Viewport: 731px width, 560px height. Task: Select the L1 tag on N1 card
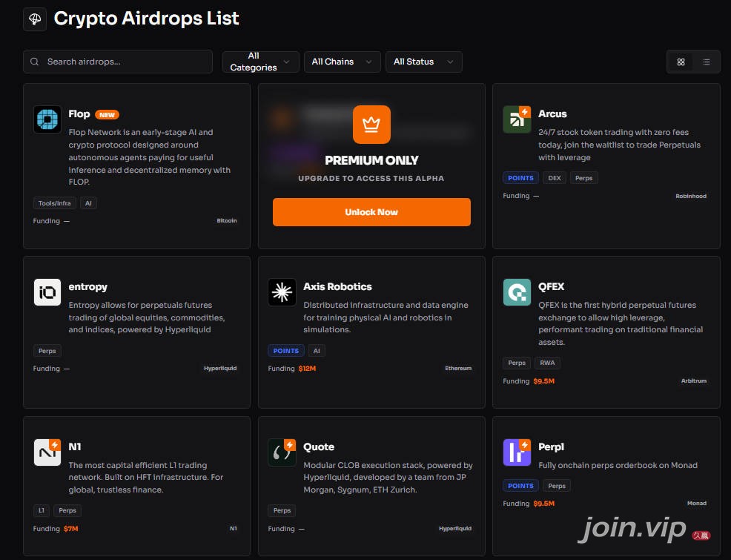(42, 510)
